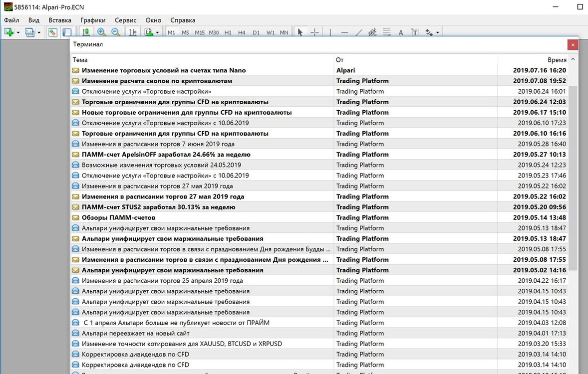Image resolution: width=588 pixels, height=374 pixels.
Task: Click the arrows objects tool icon
Action: click(x=429, y=32)
